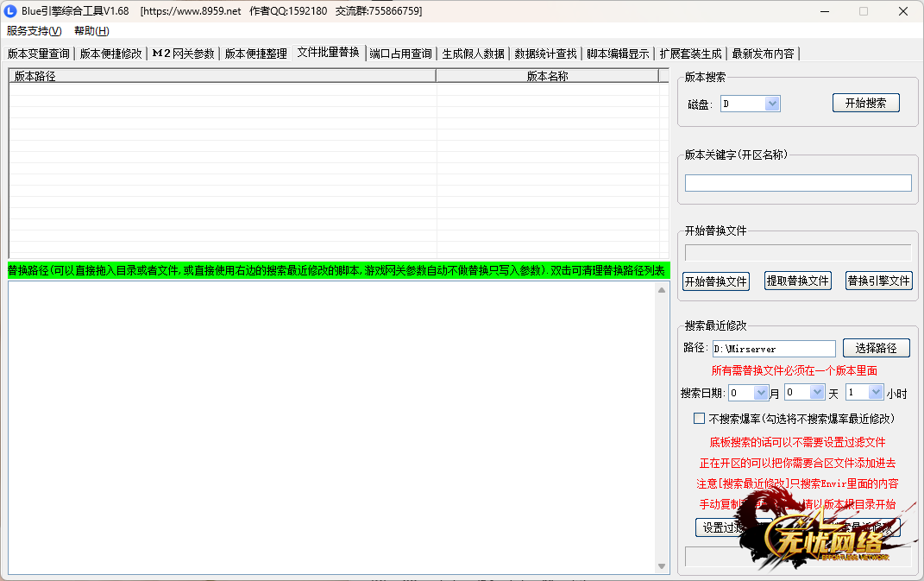Click the 开始替换文件 button

coord(716,281)
